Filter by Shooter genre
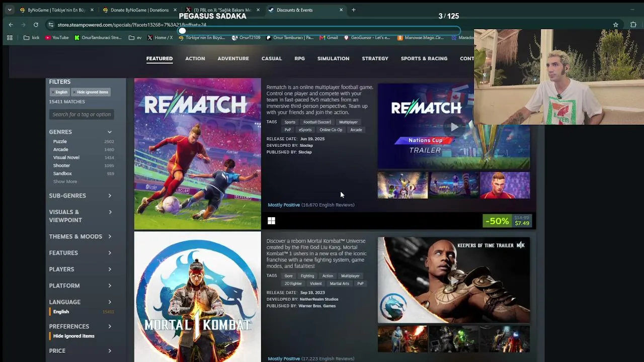 (61, 166)
